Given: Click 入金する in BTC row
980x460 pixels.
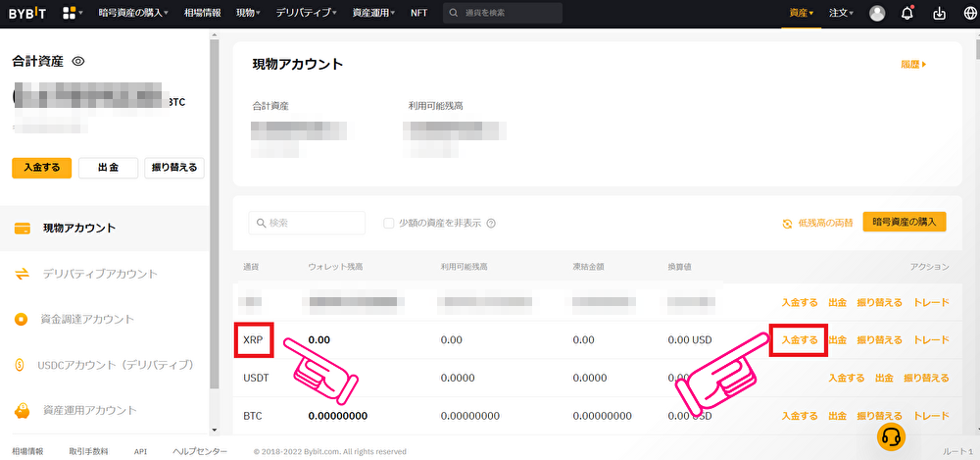Looking at the screenshot, I should click(800, 416).
